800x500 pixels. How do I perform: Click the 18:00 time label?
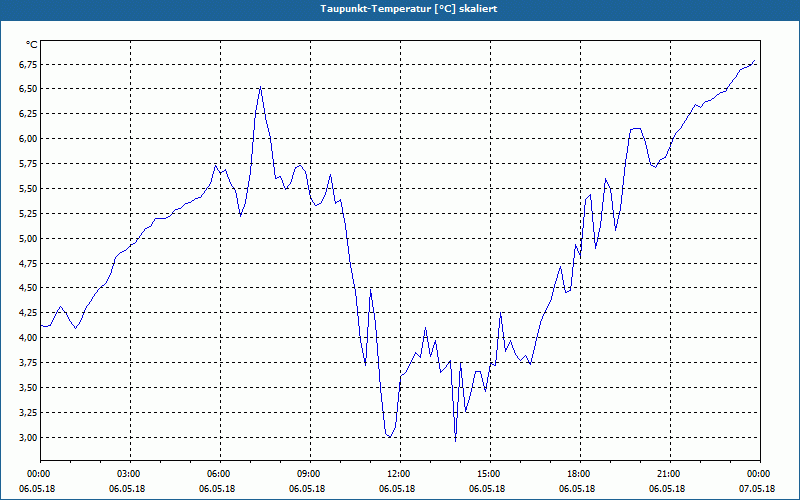point(581,474)
